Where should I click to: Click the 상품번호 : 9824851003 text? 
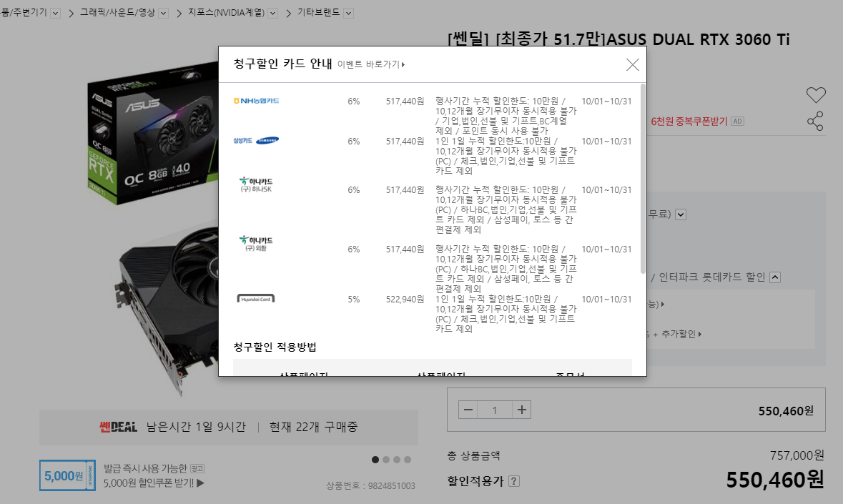tap(370, 485)
